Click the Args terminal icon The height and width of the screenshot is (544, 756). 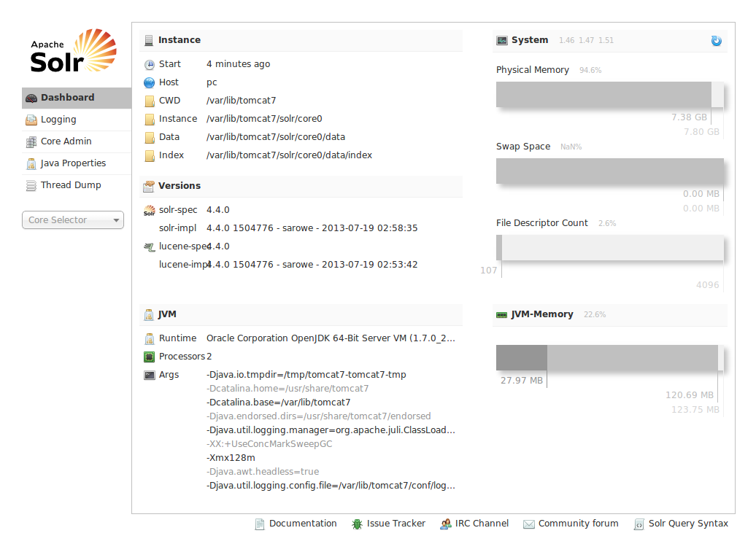coord(150,376)
